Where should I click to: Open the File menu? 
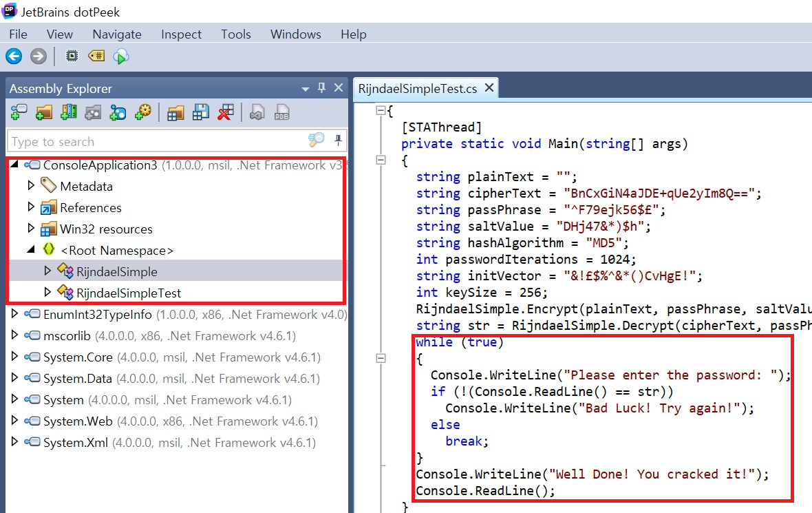(18, 34)
